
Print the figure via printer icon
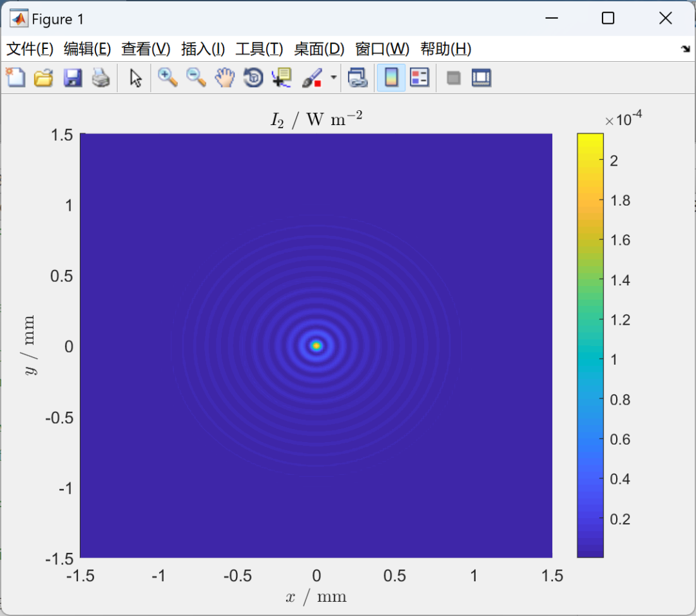(x=101, y=78)
